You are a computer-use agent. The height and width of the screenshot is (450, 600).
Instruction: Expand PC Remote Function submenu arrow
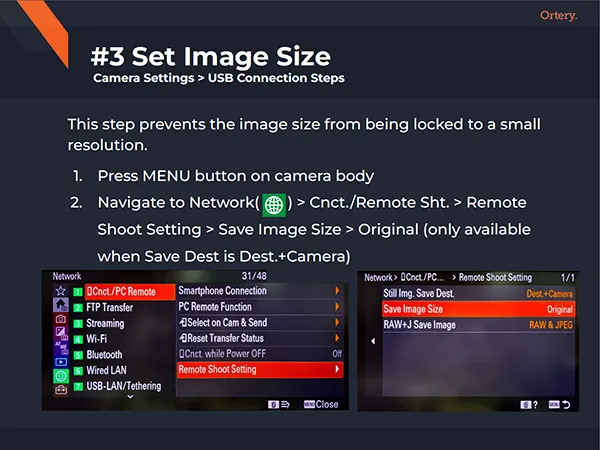[x=337, y=307]
